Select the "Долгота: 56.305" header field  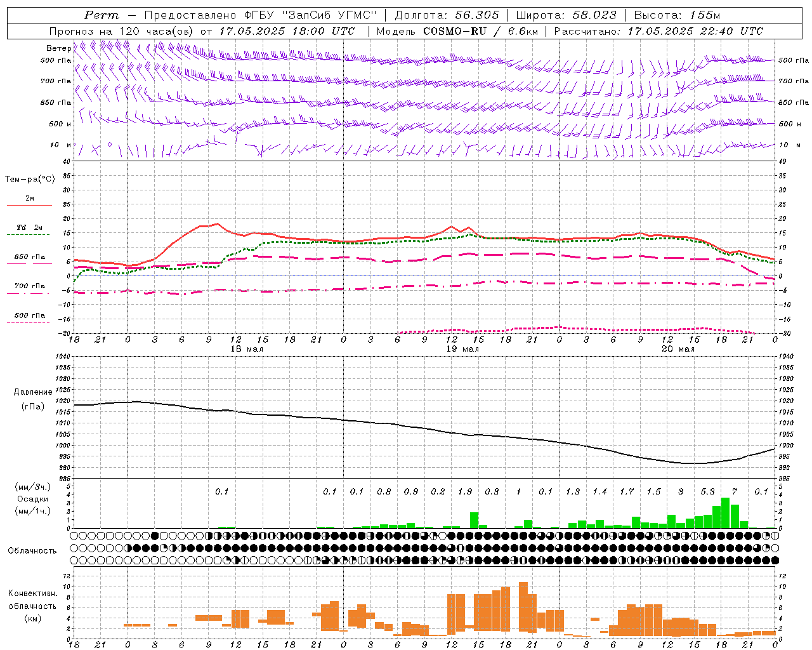[447, 15]
